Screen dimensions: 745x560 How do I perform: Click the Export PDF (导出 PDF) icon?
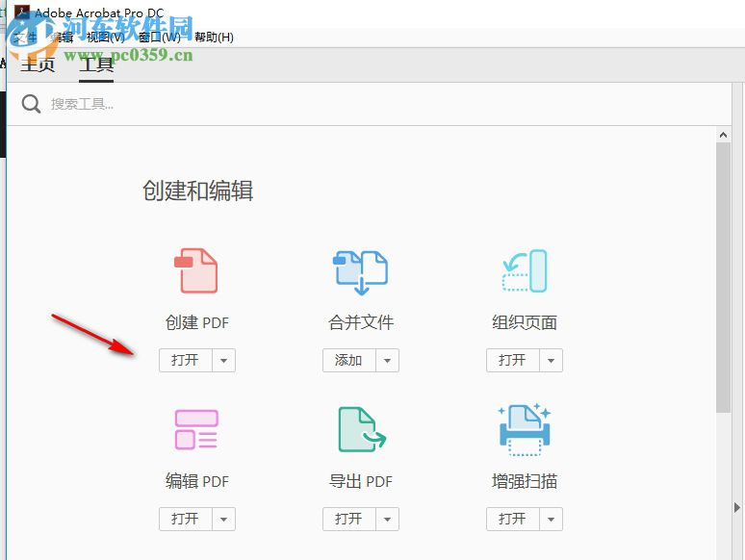point(362,429)
